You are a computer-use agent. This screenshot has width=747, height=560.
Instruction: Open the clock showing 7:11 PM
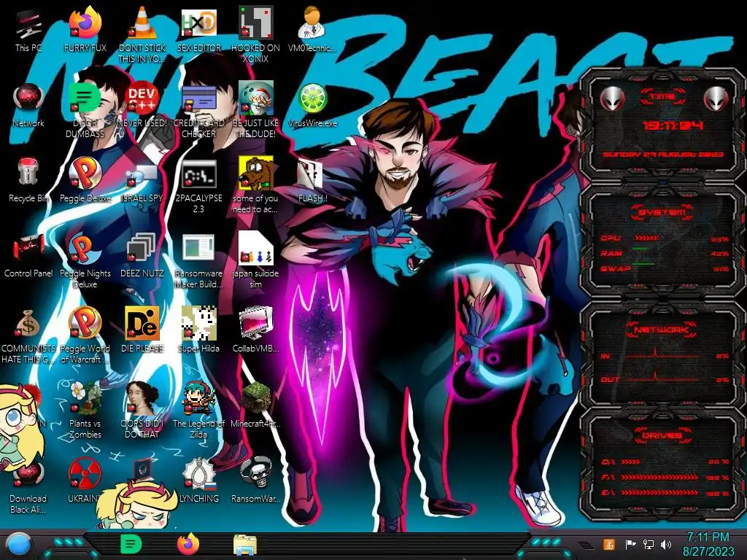(708, 544)
